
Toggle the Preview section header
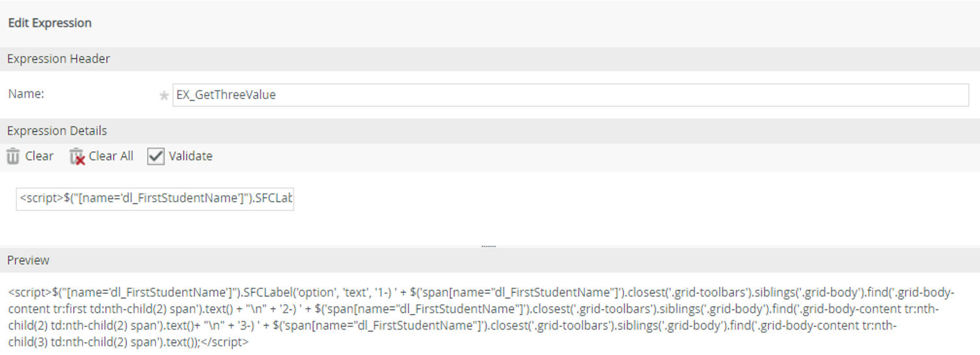(x=29, y=260)
